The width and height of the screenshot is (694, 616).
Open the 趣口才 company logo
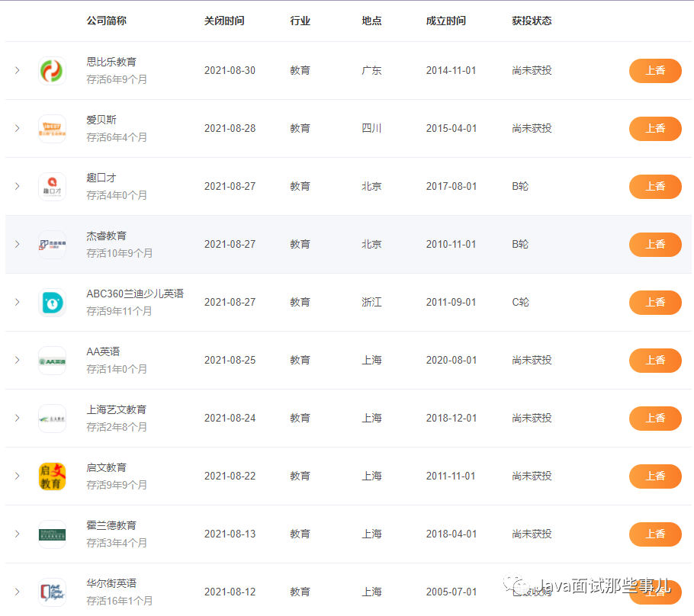[52, 187]
